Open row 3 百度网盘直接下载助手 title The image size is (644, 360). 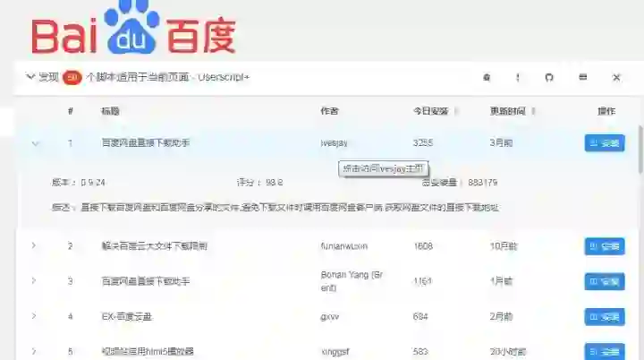tap(146, 281)
